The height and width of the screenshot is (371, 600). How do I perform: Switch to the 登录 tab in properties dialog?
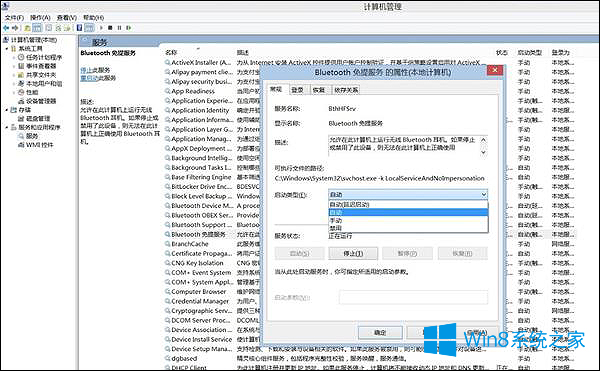point(297,90)
